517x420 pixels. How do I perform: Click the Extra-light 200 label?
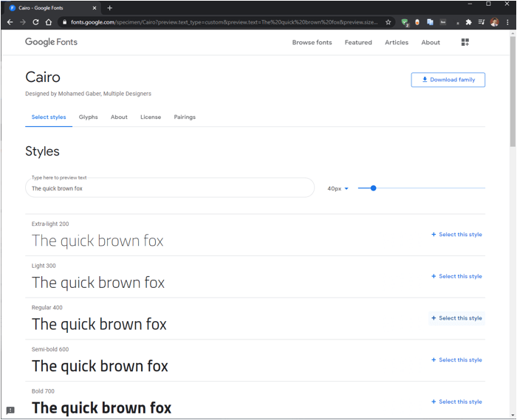coord(50,224)
